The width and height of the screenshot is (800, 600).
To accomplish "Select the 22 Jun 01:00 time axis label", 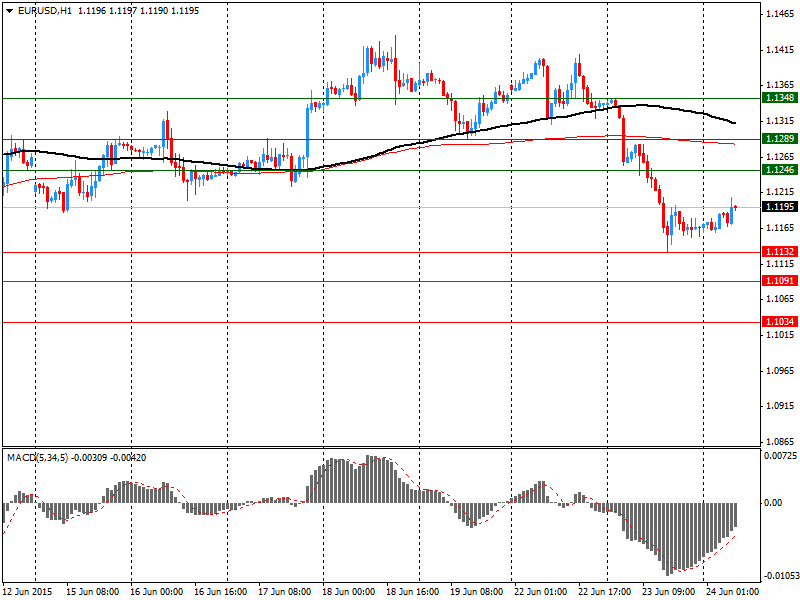I will point(540,592).
